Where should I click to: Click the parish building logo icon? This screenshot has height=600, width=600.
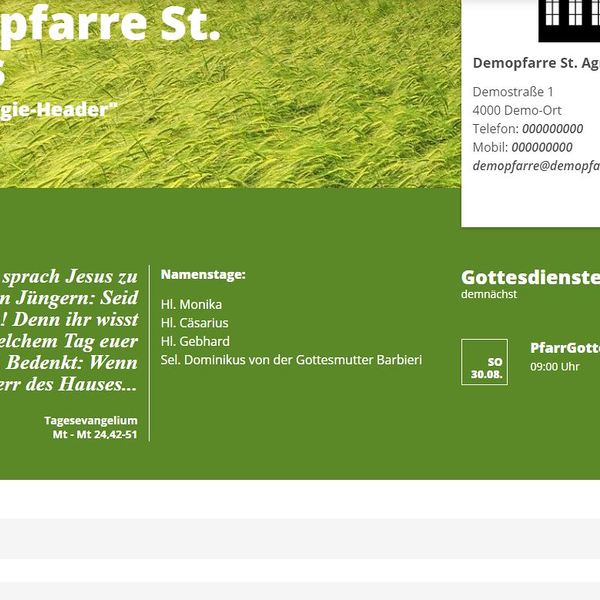coord(570,18)
